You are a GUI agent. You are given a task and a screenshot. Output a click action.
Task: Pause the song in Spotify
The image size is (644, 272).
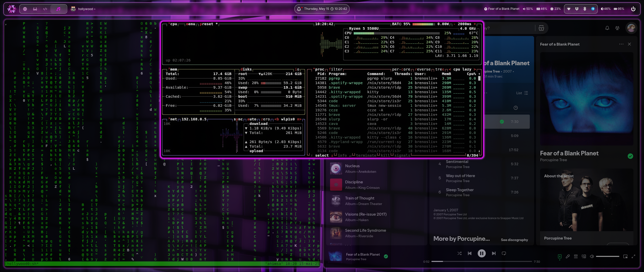click(x=481, y=253)
